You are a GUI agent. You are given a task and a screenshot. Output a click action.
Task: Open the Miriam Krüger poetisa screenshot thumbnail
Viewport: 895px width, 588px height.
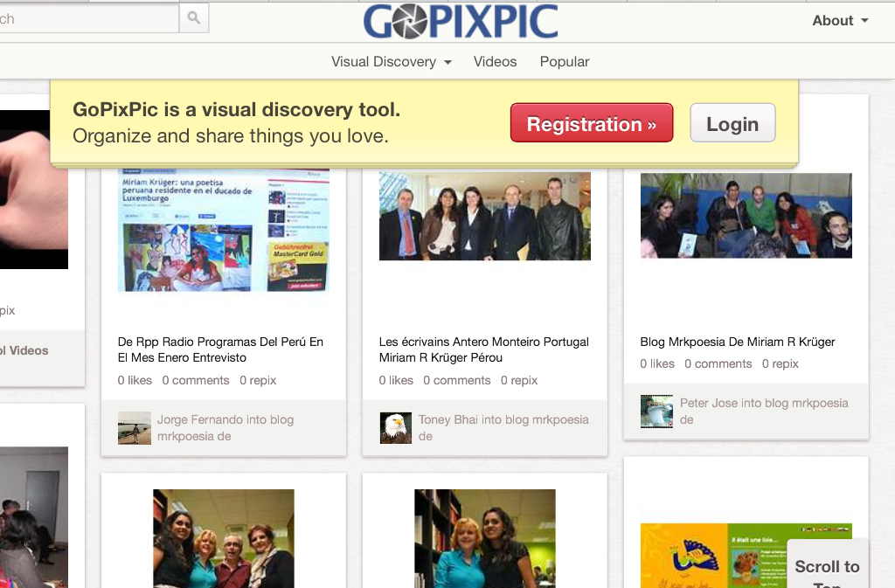tap(224, 230)
